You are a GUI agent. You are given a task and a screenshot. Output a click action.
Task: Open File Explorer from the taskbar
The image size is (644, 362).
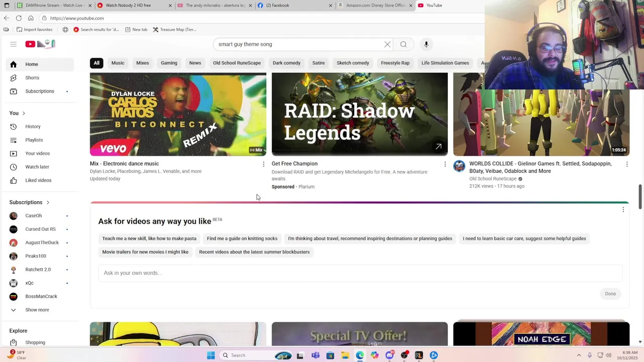[345, 355]
